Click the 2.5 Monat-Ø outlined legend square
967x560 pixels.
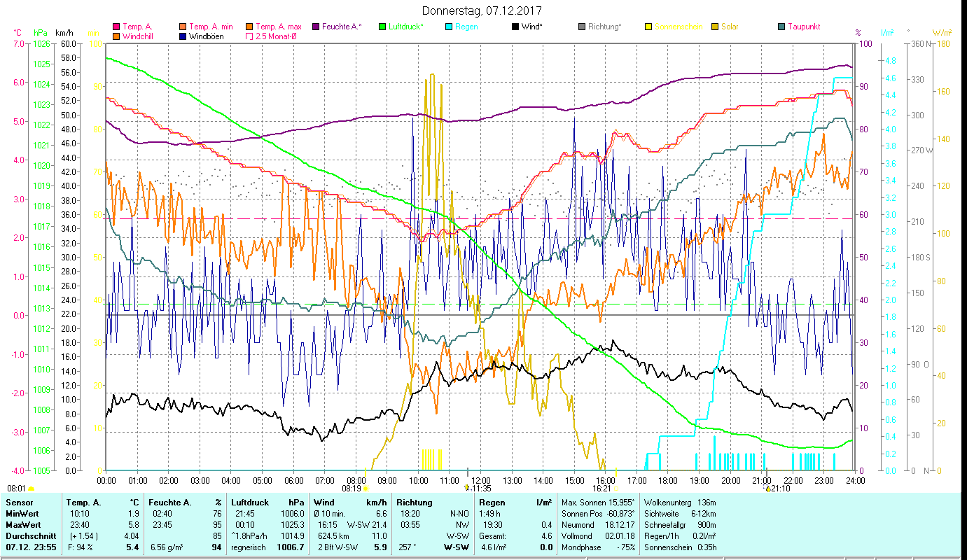249,36
